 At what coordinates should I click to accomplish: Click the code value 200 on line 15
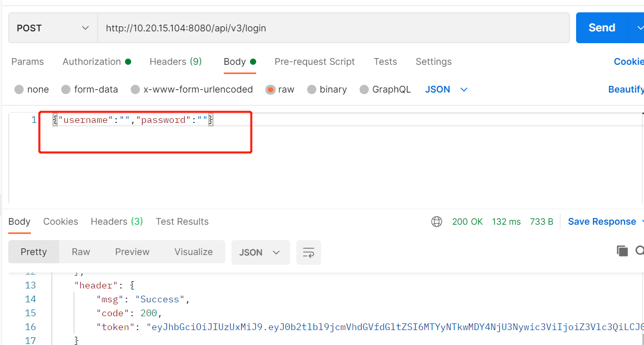coord(149,313)
